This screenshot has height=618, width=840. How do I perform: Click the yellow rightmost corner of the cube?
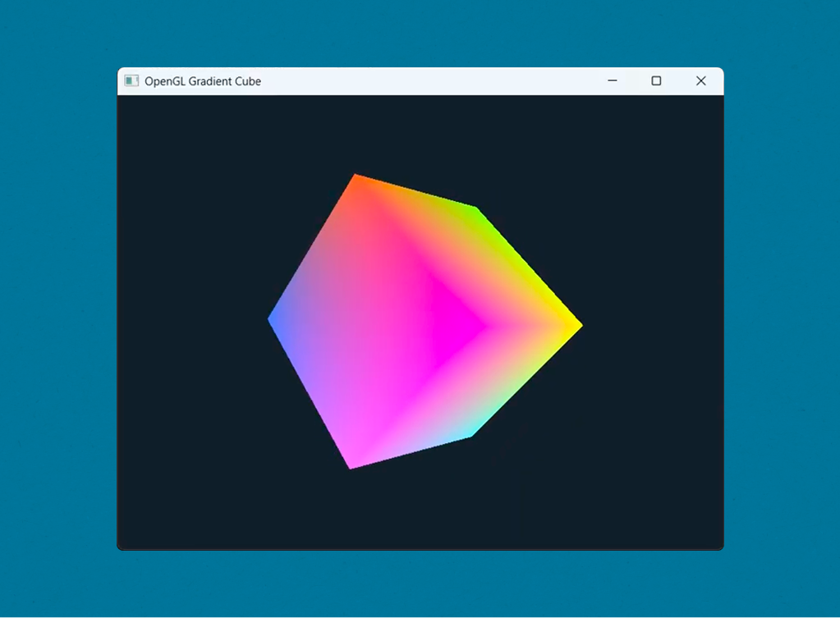coord(577,326)
